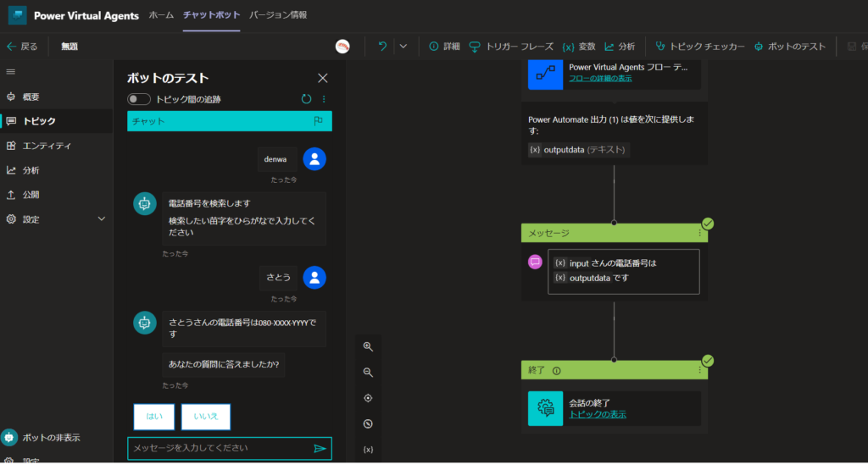This screenshot has height=470, width=868.
Task: Answer はい to the bot
Action: point(154,417)
